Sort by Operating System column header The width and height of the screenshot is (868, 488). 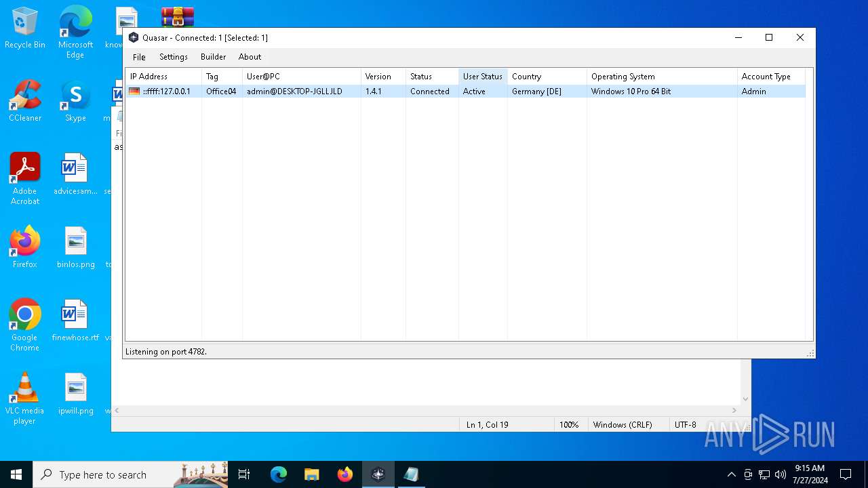tap(662, 77)
